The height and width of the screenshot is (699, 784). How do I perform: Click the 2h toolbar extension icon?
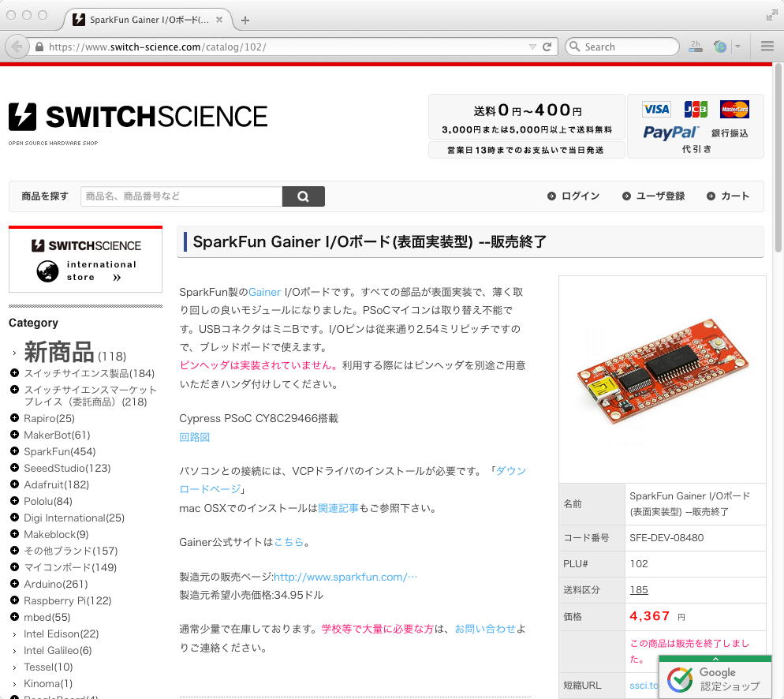(696, 47)
